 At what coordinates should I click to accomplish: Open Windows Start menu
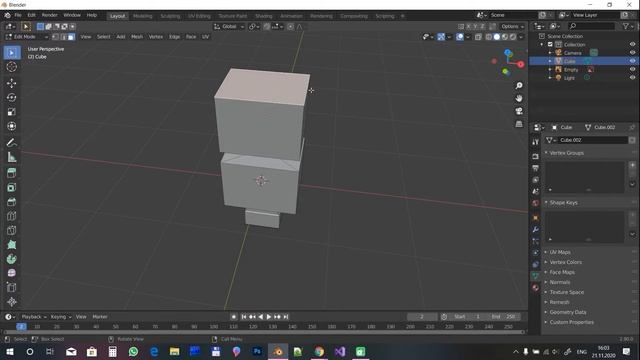point(10,351)
